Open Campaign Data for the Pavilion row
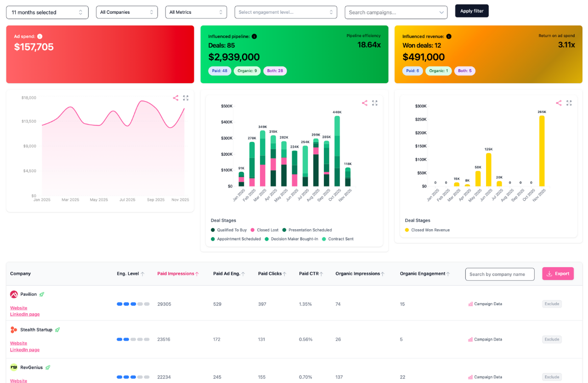 coord(485,304)
